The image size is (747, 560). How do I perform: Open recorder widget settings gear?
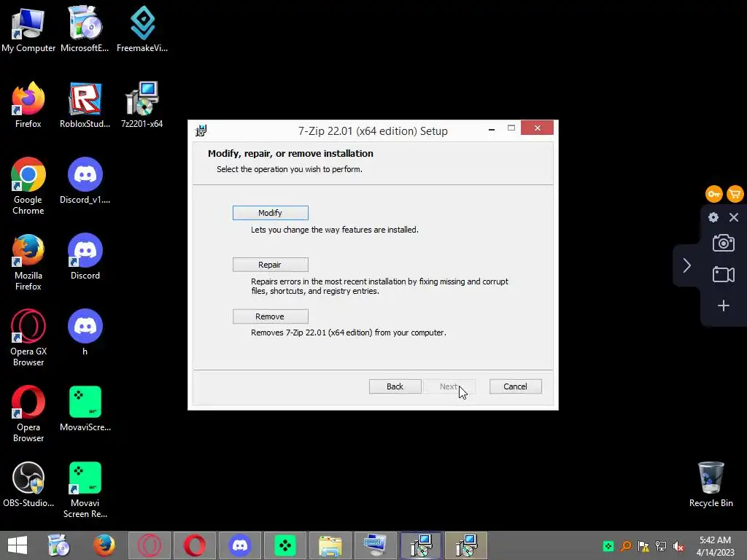coord(713,217)
